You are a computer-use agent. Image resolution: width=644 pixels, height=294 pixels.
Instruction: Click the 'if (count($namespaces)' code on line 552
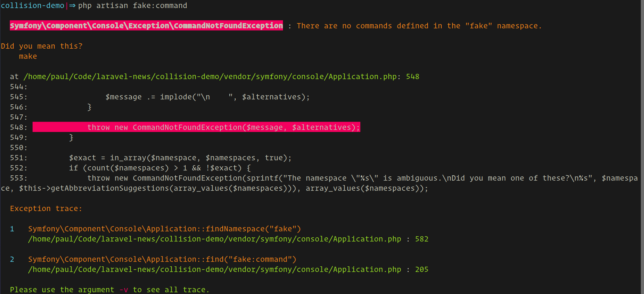click(x=160, y=168)
